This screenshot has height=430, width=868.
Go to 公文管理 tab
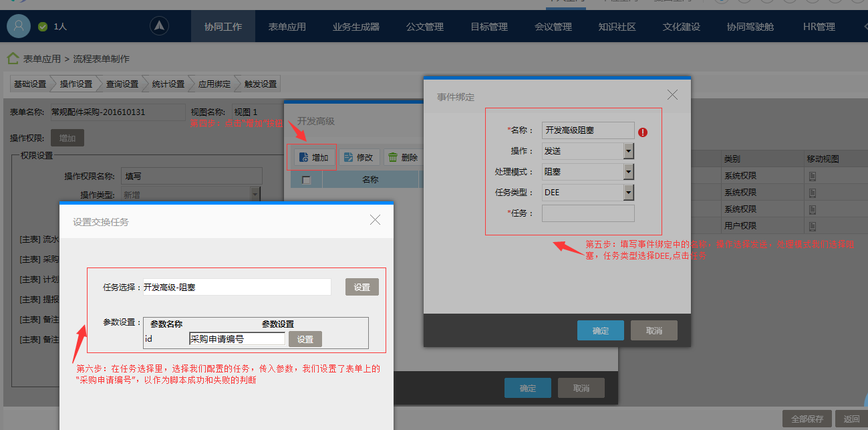pyautogui.click(x=425, y=27)
